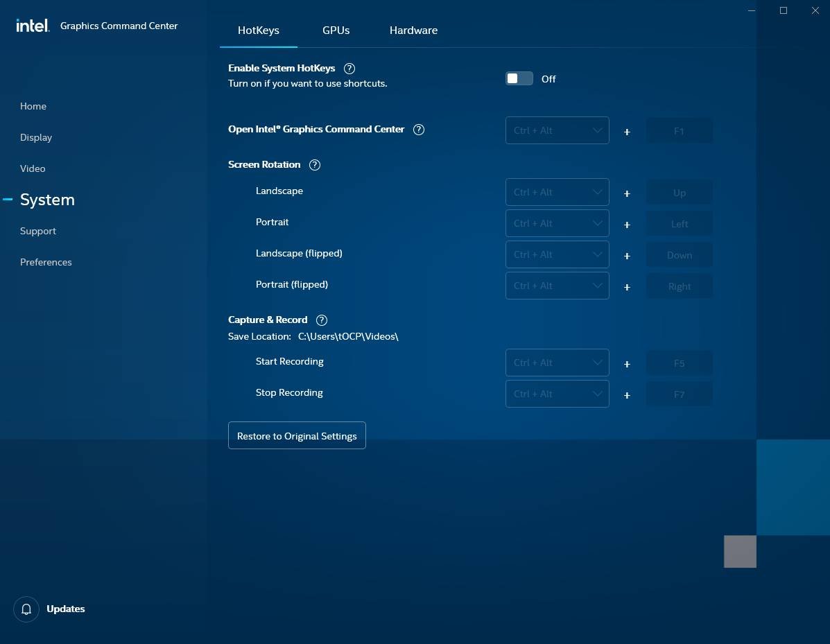830x644 pixels.
Task: Switch to the GPUs tab
Action: coord(336,31)
